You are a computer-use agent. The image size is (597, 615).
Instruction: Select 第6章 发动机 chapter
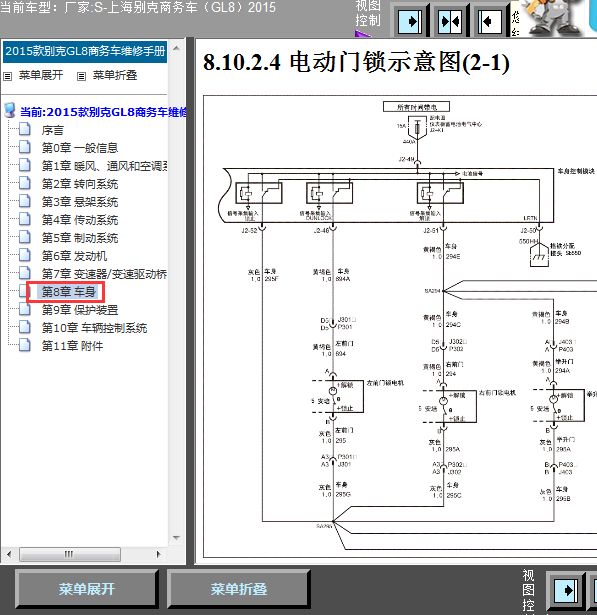pos(75,256)
